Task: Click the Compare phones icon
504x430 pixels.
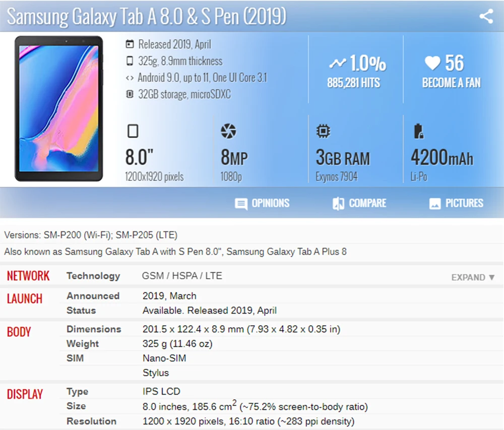Action: click(338, 204)
